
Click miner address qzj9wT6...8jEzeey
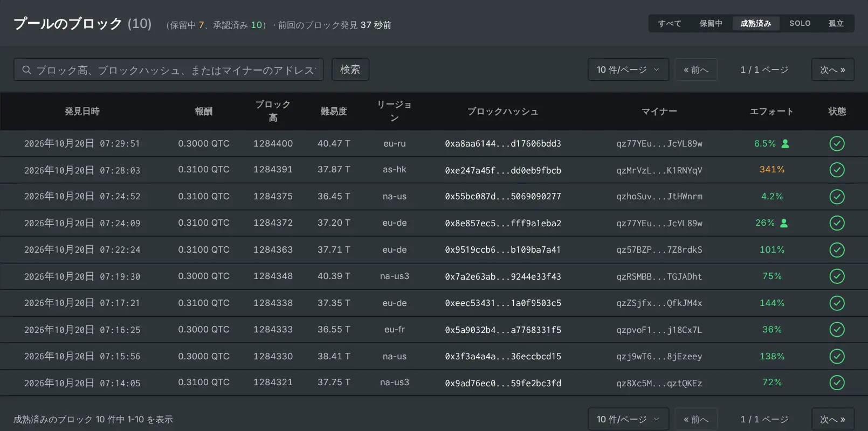[x=659, y=357]
